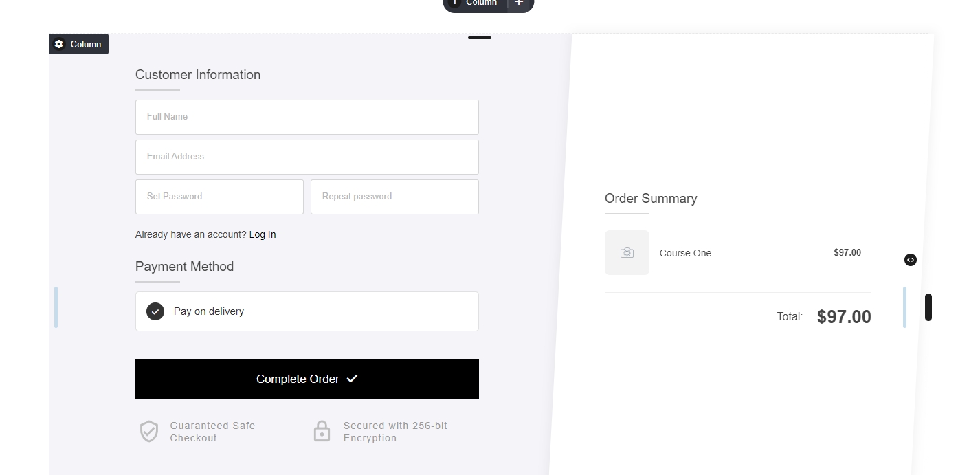Select the Pay on delivery radio option
The width and height of the screenshot is (980, 475).
coord(155,311)
